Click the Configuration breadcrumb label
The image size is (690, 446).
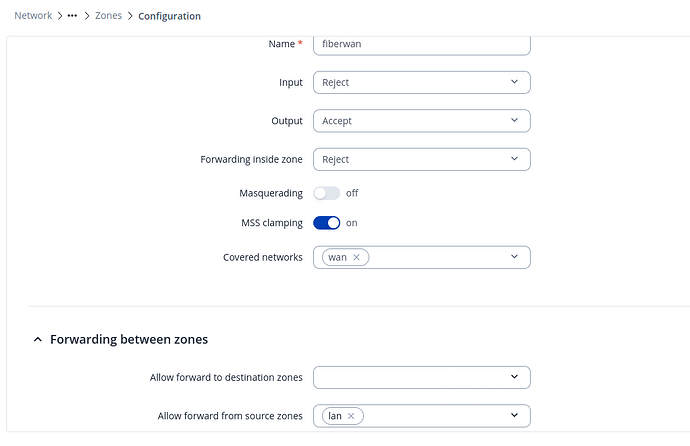point(169,16)
